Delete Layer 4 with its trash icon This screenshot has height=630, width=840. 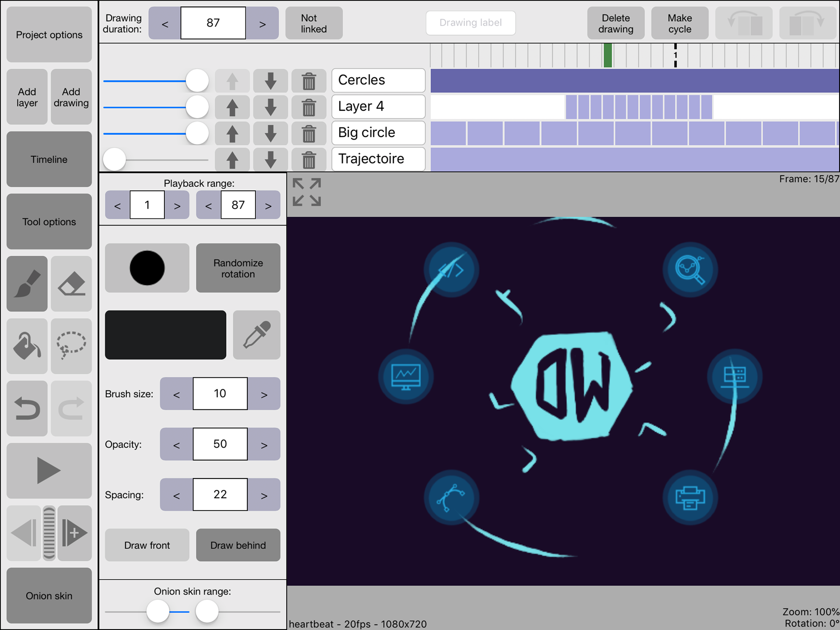point(309,107)
